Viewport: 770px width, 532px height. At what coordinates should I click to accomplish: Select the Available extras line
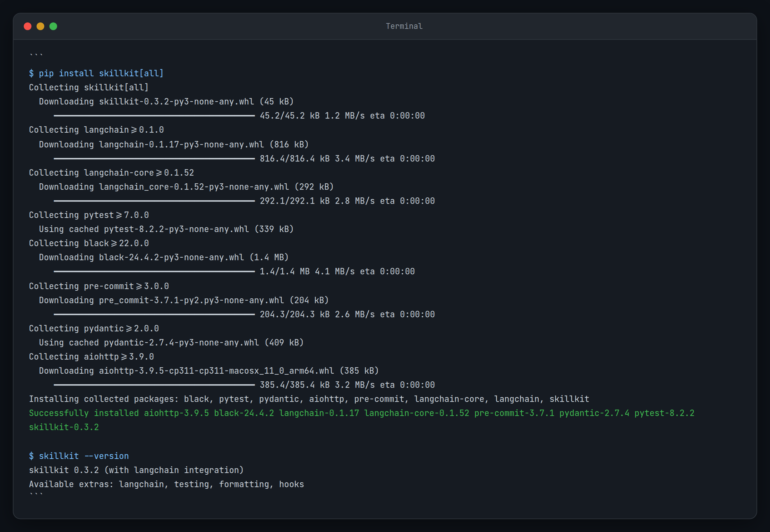166,484
